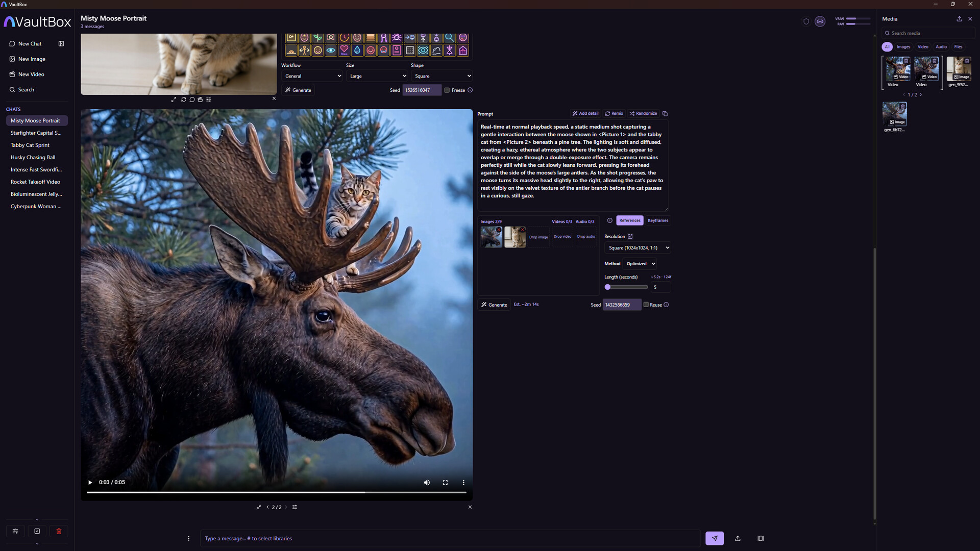
Task: Filter media by Audio
Action: [941, 47]
